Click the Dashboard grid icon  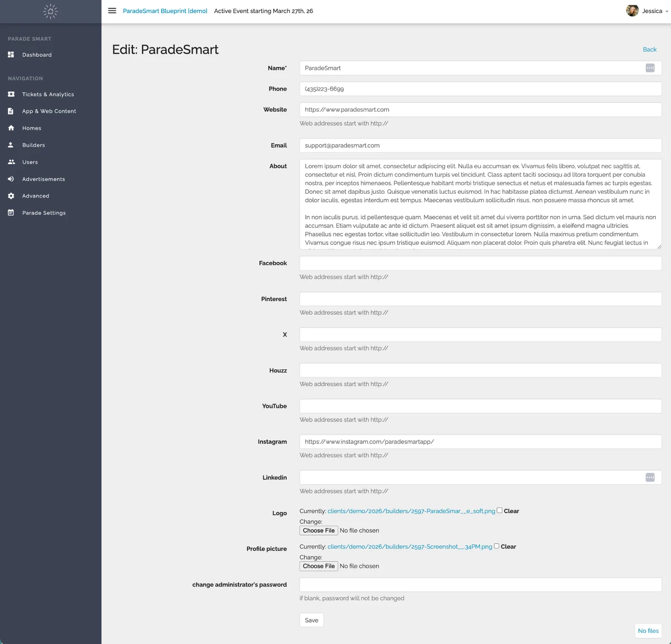(x=11, y=55)
